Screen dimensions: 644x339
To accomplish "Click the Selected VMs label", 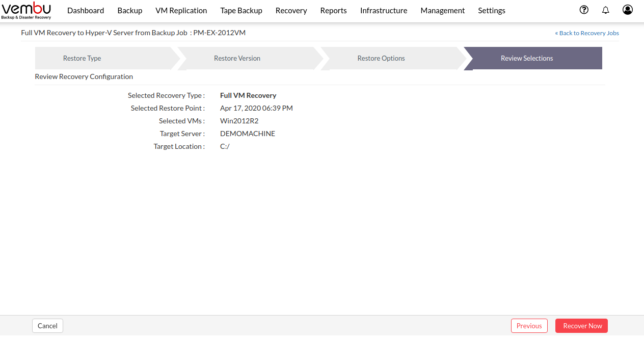I will point(182,121).
